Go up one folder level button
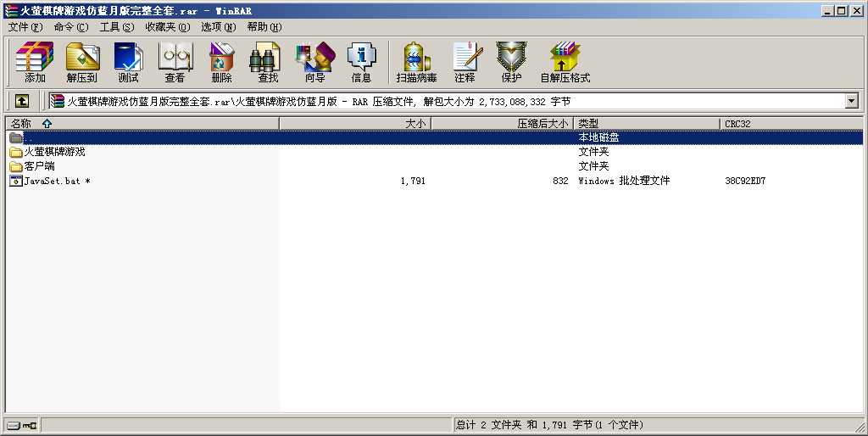868x436 pixels. coord(21,101)
